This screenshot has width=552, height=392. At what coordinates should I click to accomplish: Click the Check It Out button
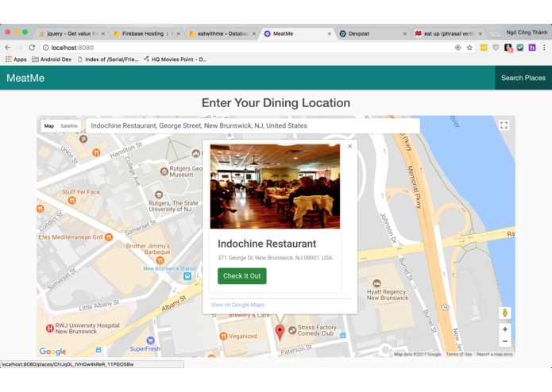click(x=242, y=276)
